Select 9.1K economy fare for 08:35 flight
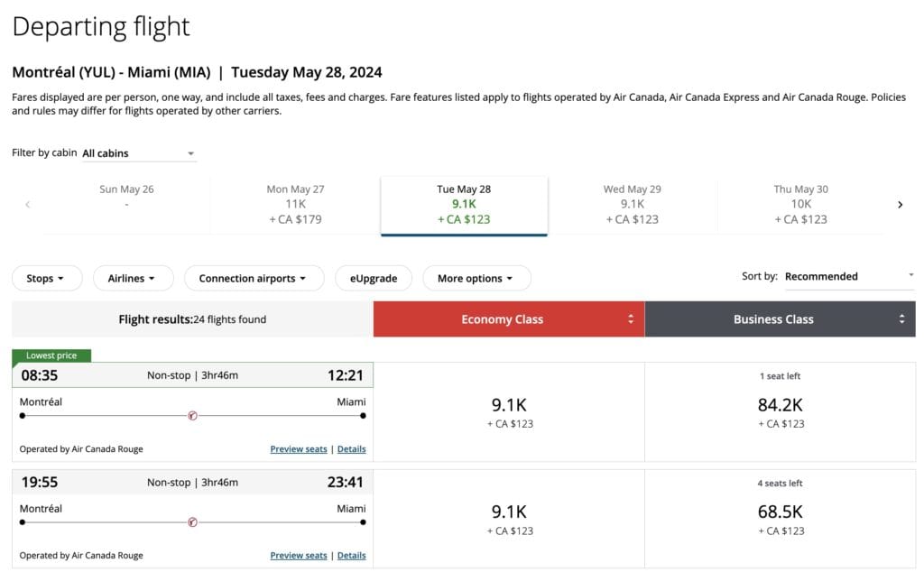924x572 pixels. [509, 412]
